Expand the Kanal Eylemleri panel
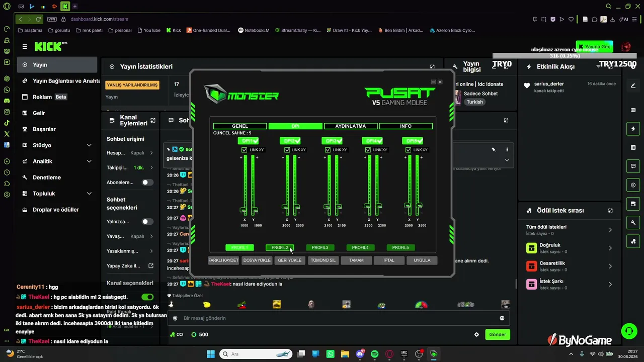 153,121
